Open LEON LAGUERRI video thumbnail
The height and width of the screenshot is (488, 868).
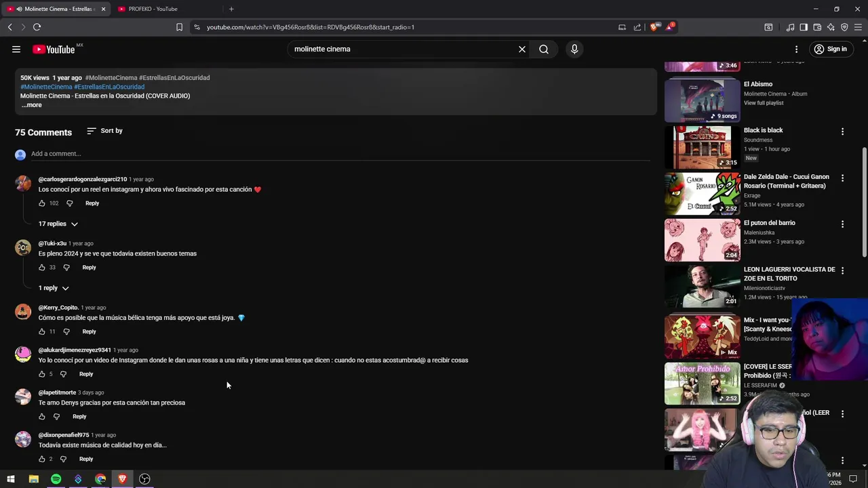pos(703,287)
